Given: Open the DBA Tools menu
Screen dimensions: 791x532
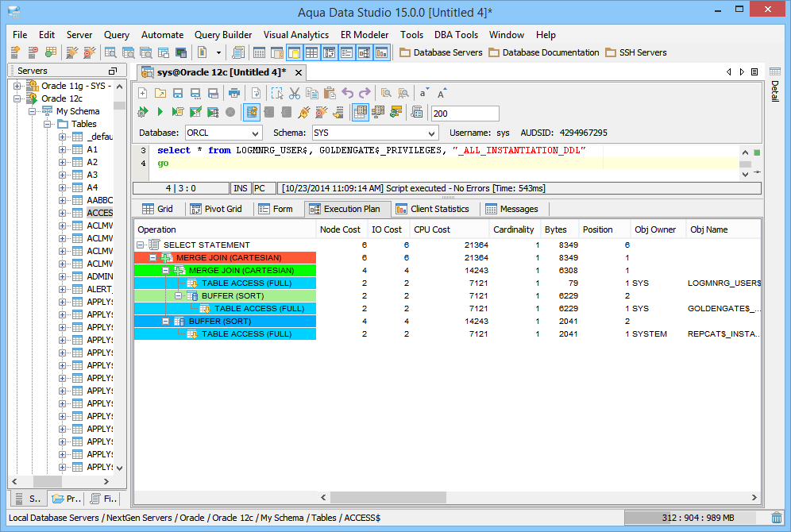Looking at the screenshot, I should tap(456, 35).
